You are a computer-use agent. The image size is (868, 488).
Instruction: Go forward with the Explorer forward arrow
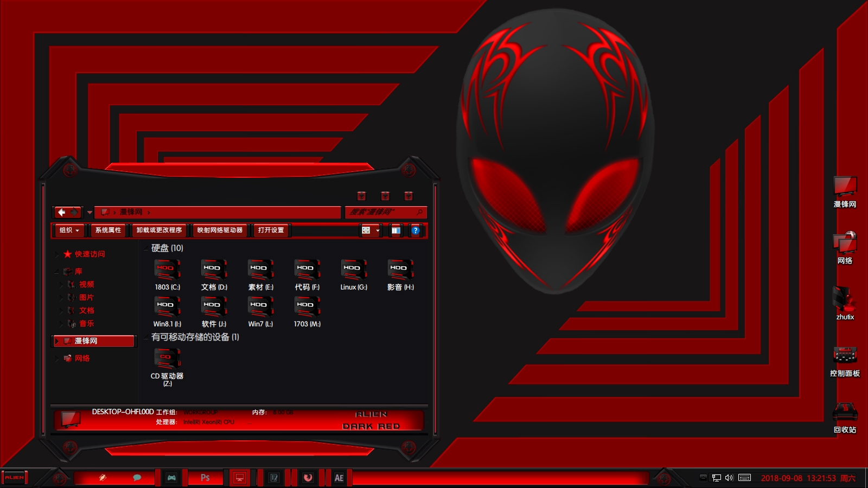[74, 212]
